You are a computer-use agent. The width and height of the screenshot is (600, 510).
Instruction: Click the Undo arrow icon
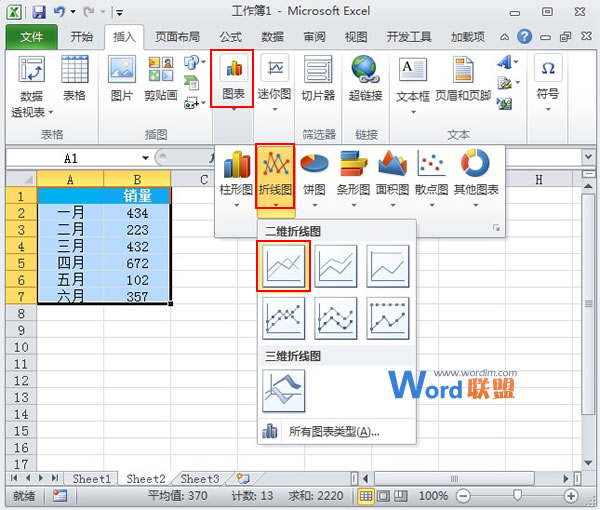(x=59, y=12)
